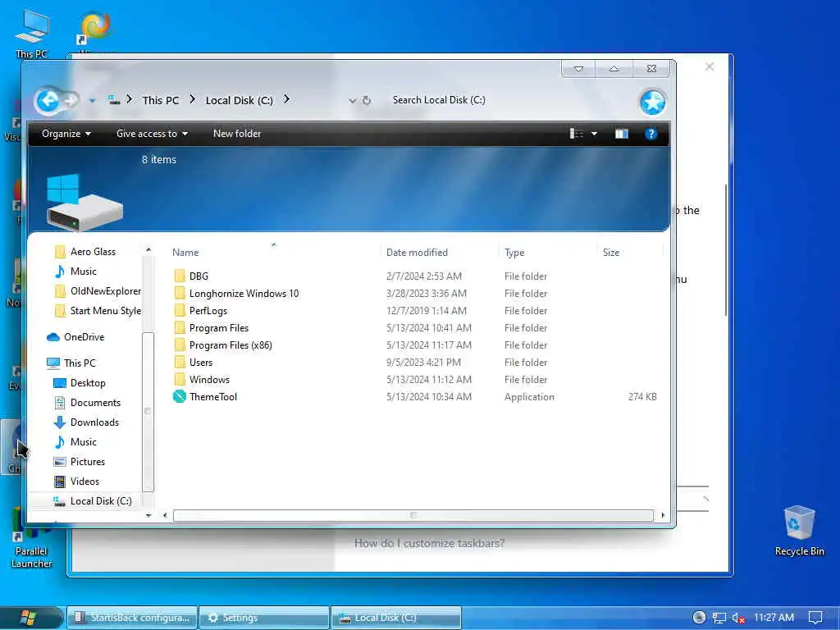Open the recent locations dropdown arrow
This screenshot has width=840, height=630.
click(x=92, y=101)
